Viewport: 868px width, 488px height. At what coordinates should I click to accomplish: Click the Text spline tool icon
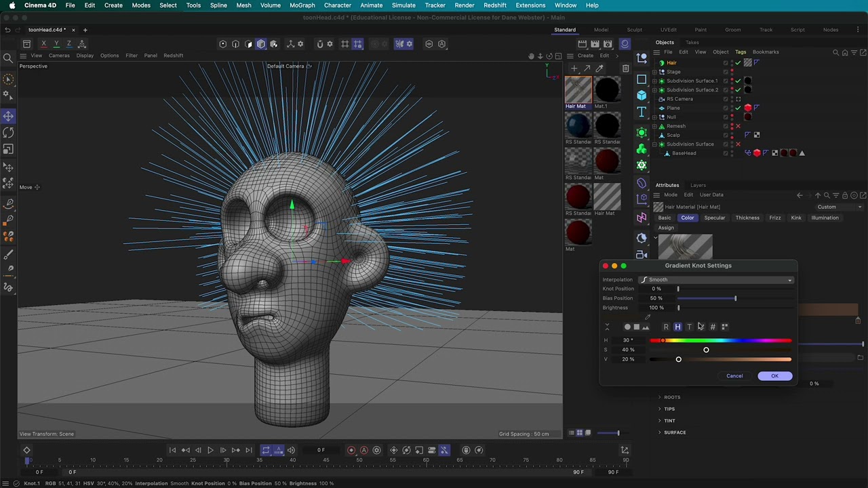pos(642,113)
